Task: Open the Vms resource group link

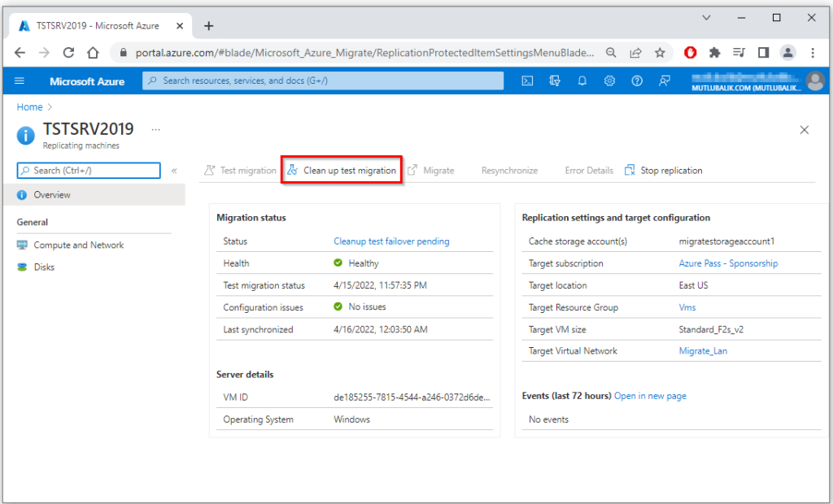Action: coord(687,307)
